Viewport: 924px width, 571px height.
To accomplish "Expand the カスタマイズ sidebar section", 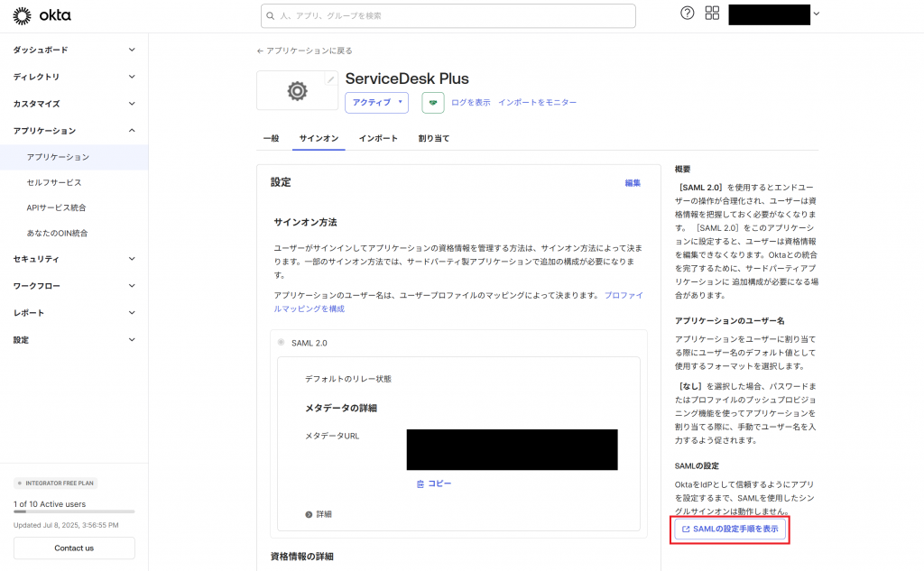I will point(74,104).
